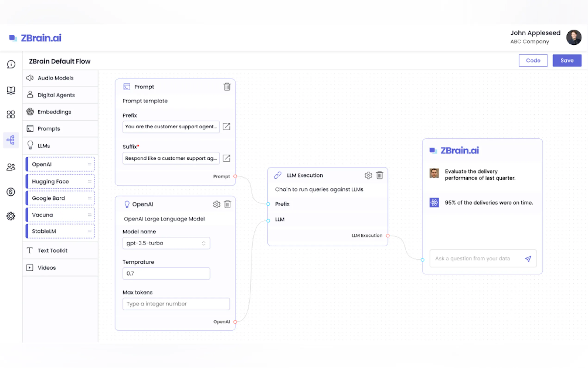Expand the Prefix field editor icon

[x=226, y=127]
